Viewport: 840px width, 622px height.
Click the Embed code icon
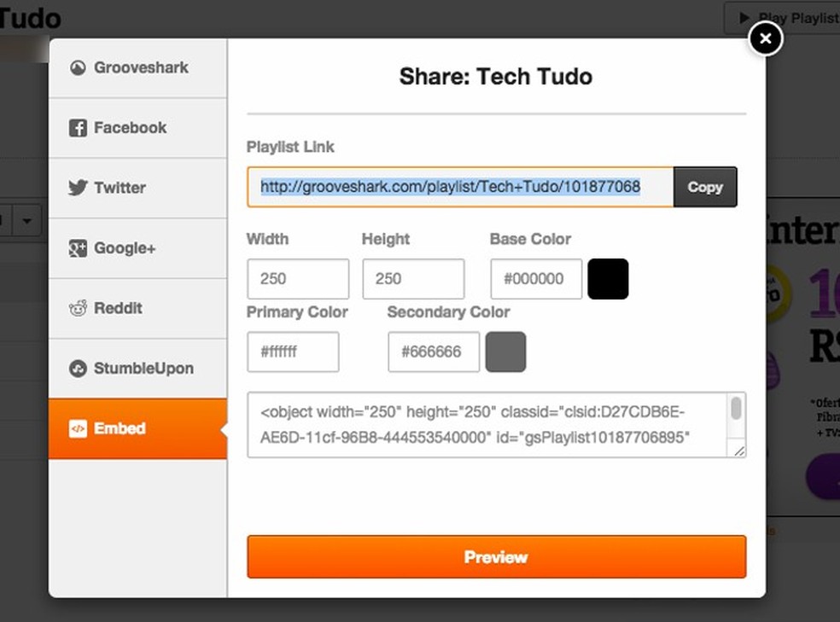coord(78,428)
